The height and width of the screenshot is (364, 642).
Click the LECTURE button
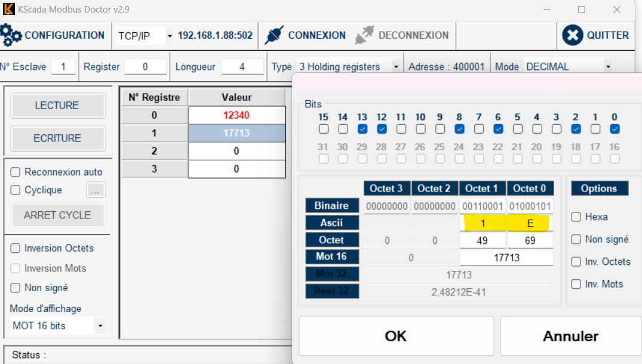pyautogui.click(x=57, y=106)
